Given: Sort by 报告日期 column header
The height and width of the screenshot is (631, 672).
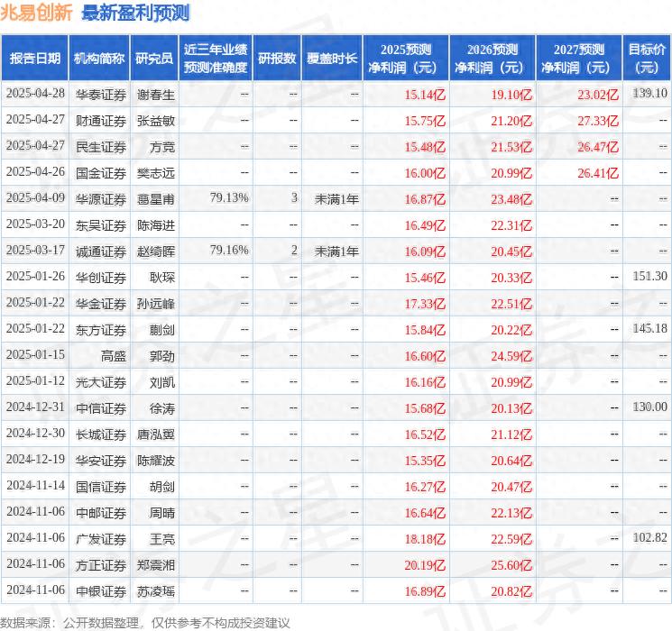Looking at the screenshot, I should [34, 59].
